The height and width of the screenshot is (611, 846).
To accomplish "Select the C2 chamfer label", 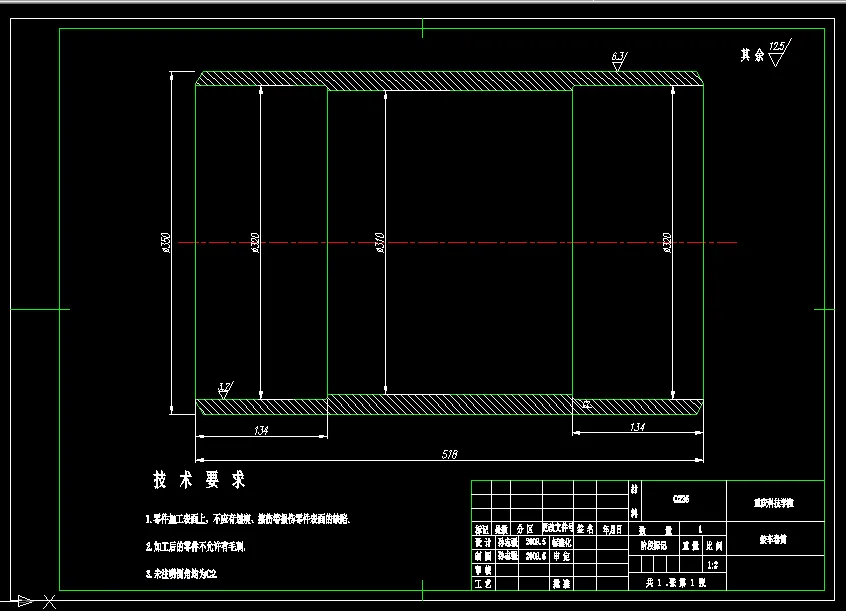I will 587,404.
